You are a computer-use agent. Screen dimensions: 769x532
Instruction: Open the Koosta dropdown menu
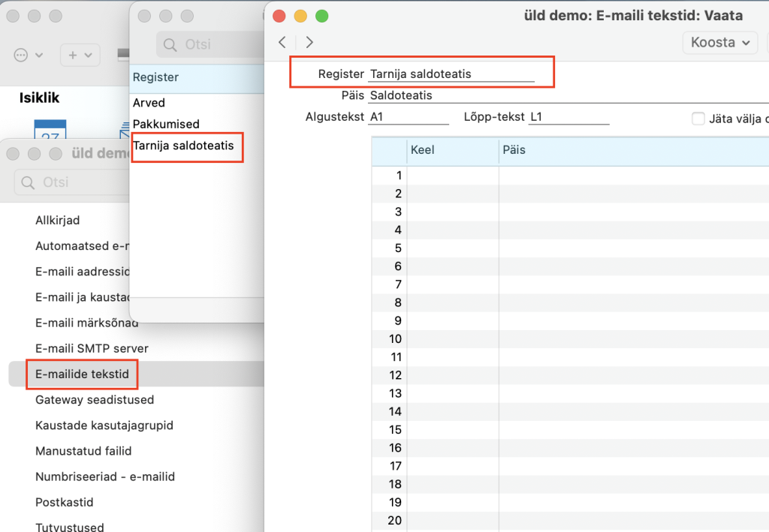click(x=719, y=42)
